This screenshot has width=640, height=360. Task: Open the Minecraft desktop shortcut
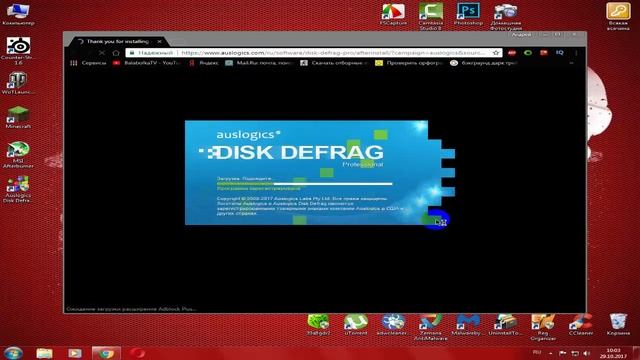click(18, 118)
